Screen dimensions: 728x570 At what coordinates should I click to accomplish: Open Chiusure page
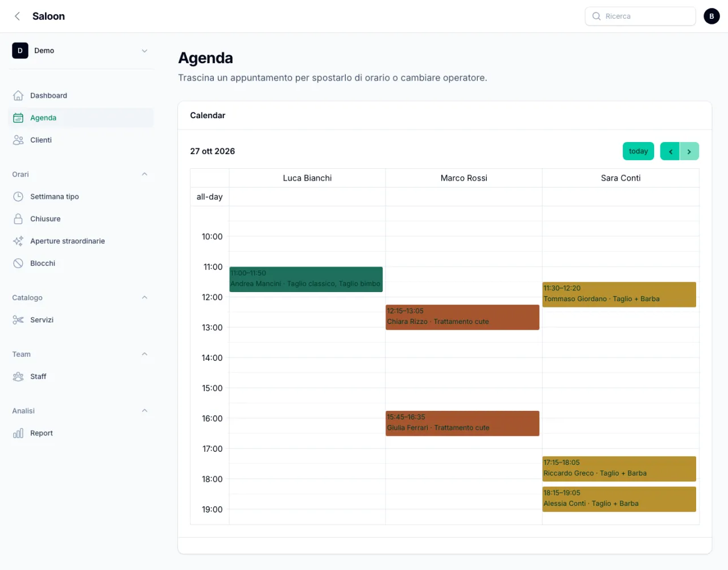(x=81, y=219)
